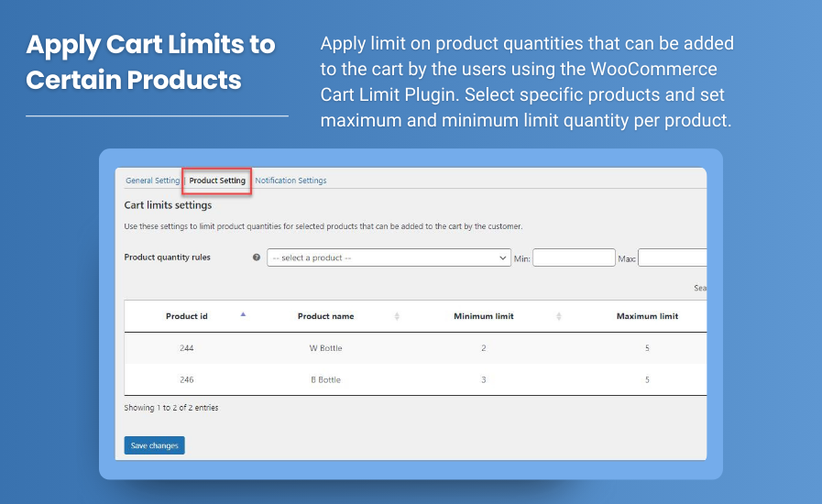Select the Product Setting tab
This screenshot has width=822, height=504.
[217, 181]
